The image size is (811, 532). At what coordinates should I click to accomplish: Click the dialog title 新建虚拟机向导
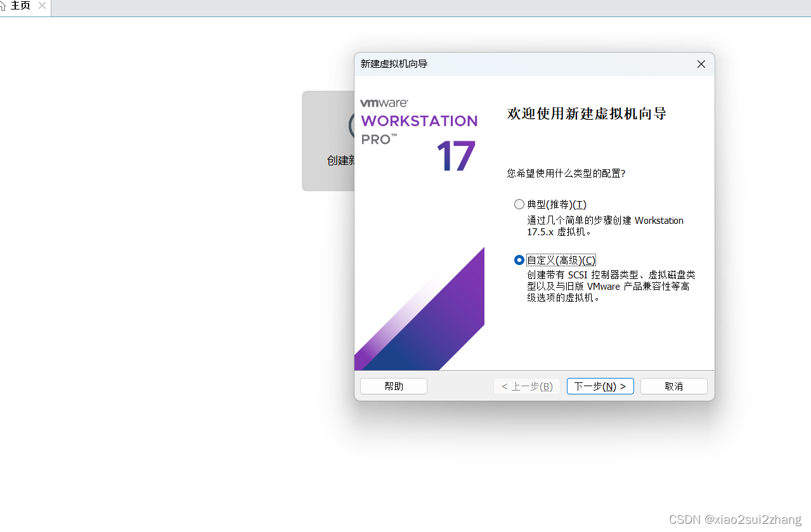pos(394,64)
